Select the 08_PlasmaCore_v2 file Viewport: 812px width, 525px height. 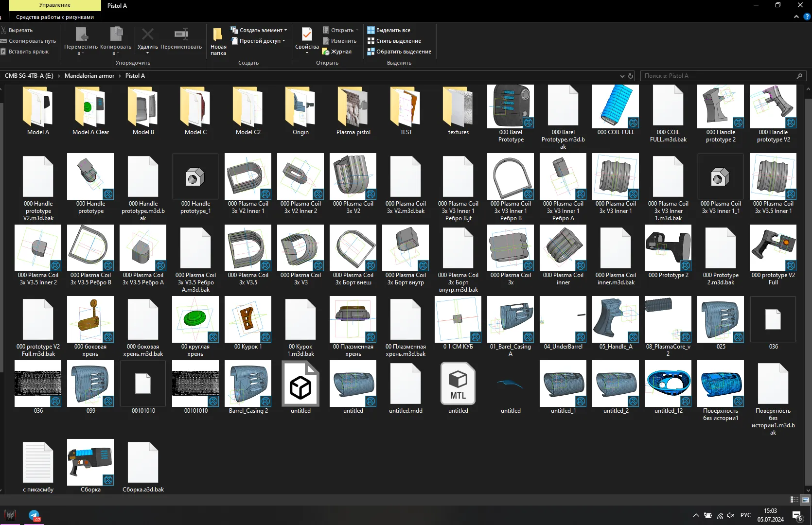tap(668, 327)
